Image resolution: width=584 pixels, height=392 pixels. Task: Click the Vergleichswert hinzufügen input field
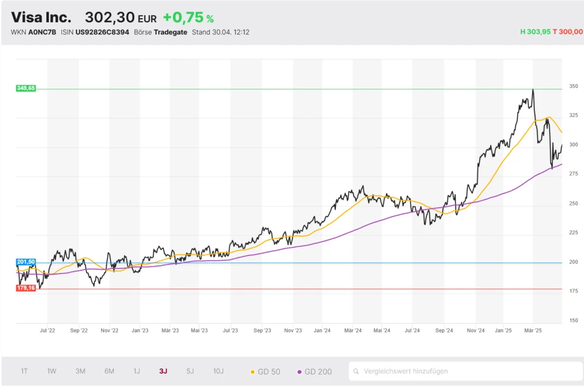461,371
